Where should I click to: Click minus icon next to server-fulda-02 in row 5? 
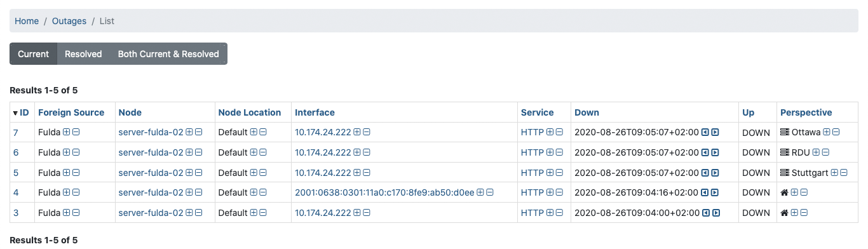[x=198, y=173]
